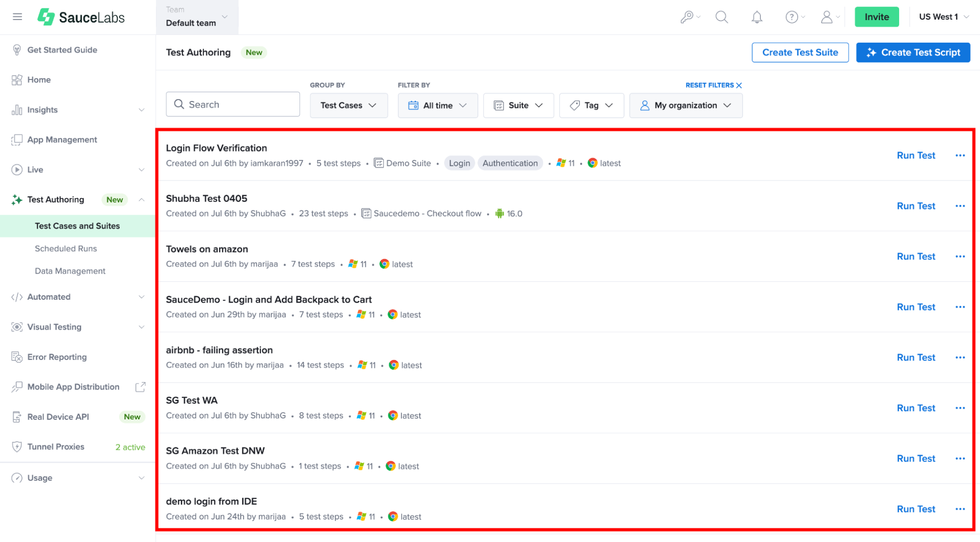The height and width of the screenshot is (542, 980).
Task: Expand the Team Default team selector
Action: coord(197,17)
